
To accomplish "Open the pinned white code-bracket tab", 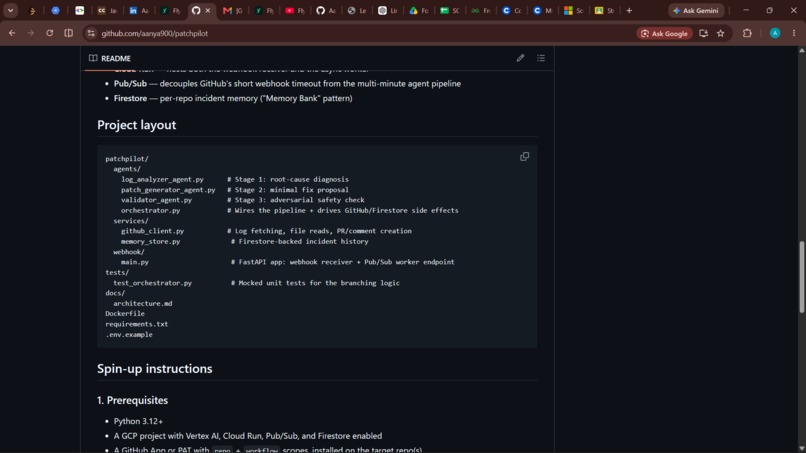I will (x=80, y=10).
